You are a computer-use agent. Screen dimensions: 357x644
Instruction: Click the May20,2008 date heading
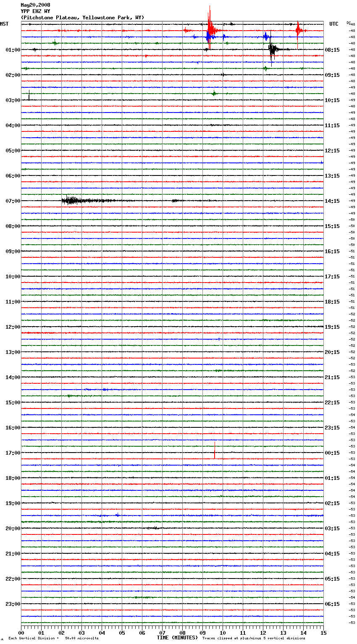point(35,5)
